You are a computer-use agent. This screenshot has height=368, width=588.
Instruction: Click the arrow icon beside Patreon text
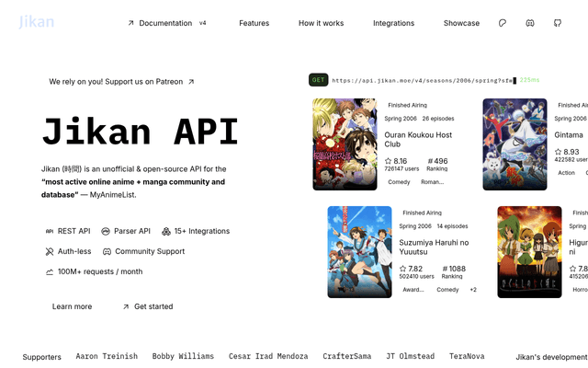point(191,82)
